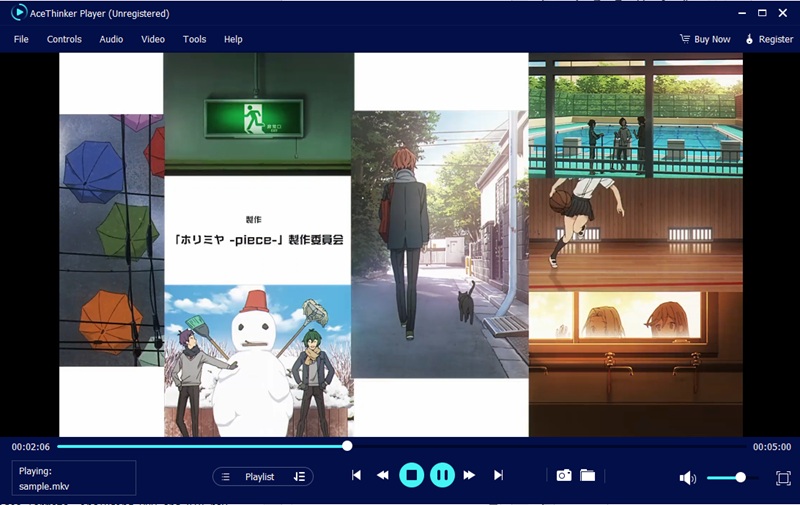Click the Register button
800x505 pixels.
tap(768, 39)
